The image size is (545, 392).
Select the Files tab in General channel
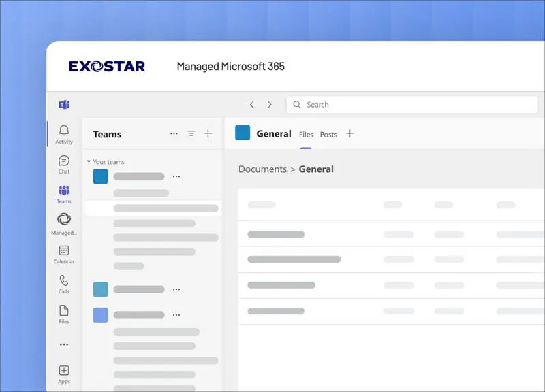click(305, 134)
